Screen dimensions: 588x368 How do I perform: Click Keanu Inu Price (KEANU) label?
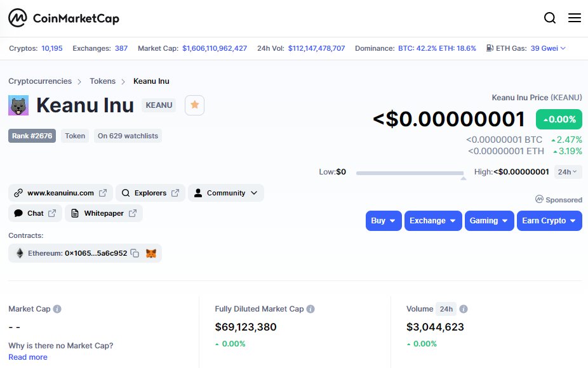[537, 98]
